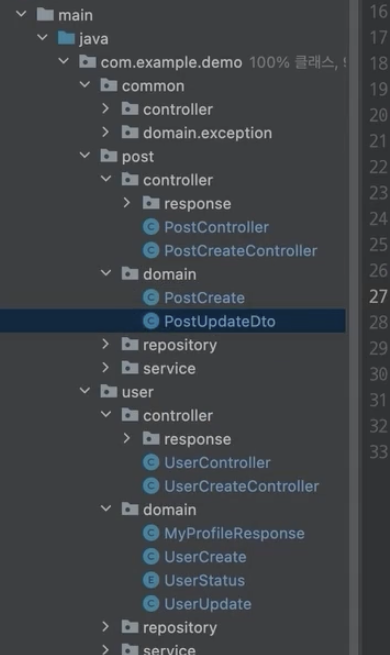Click the PostUpdateDto class icon

pos(151,321)
